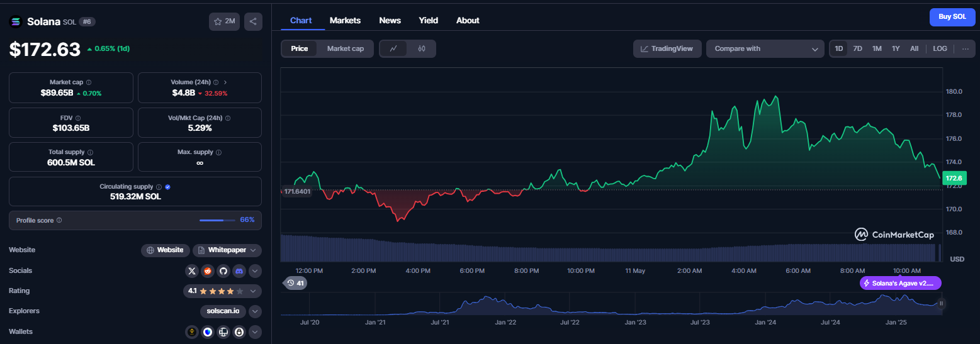Expand the explorers list next to solscan.io

(x=255, y=311)
